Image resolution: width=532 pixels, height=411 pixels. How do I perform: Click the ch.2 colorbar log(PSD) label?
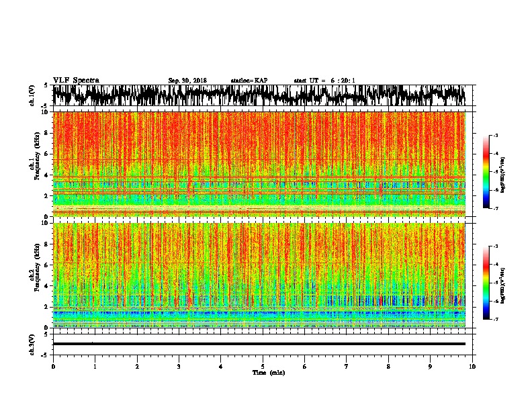(x=503, y=285)
